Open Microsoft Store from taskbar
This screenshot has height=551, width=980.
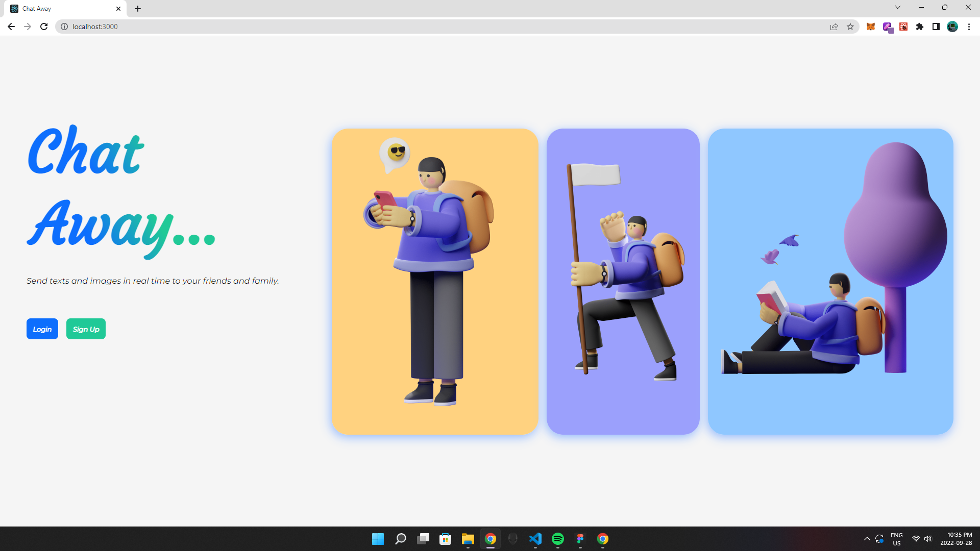click(446, 539)
